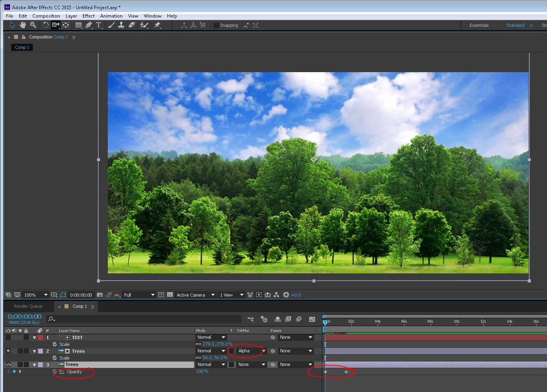The image size is (547, 392).
Task: Select the Hand tool
Action: (x=22, y=25)
